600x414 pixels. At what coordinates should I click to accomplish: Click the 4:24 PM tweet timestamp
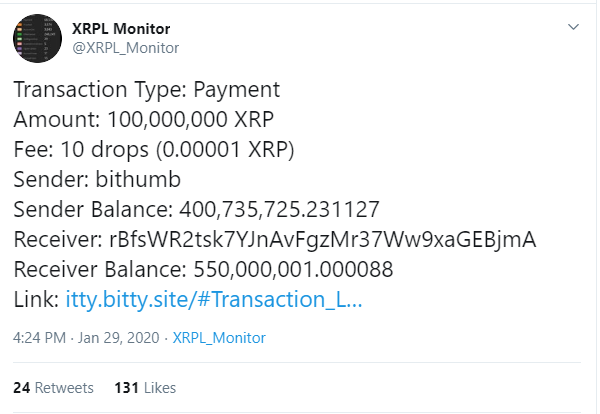[x=39, y=338]
